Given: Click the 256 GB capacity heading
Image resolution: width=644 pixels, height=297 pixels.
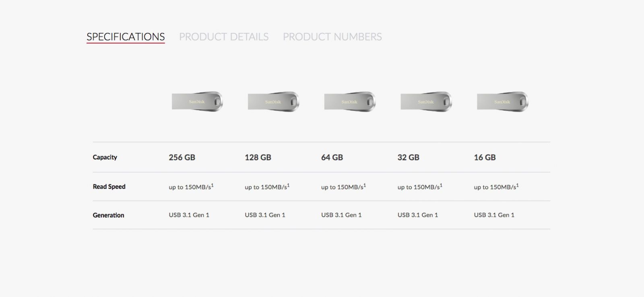Looking at the screenshot, I should pos(182,157).
